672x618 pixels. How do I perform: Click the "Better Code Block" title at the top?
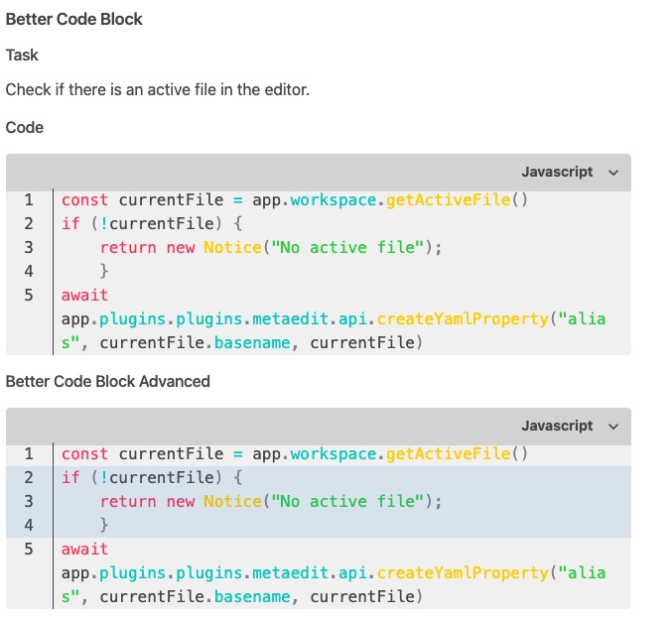click(74, 20)
